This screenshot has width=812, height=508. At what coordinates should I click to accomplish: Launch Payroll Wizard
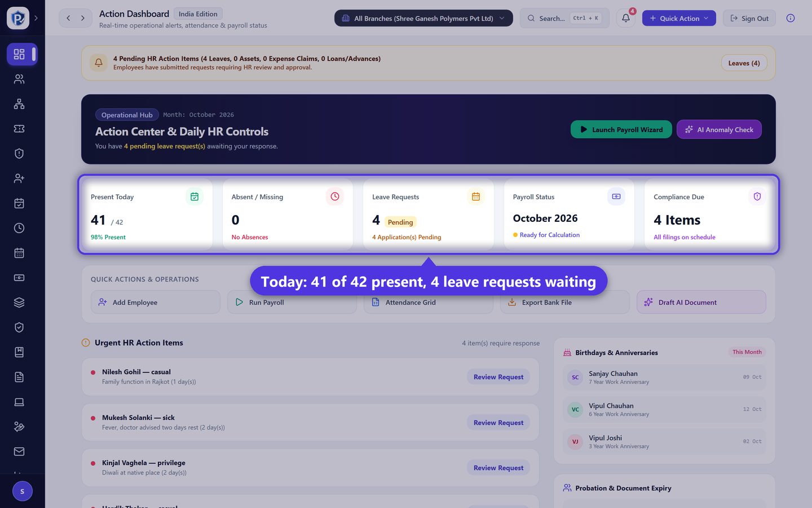(x=621, y=129)
